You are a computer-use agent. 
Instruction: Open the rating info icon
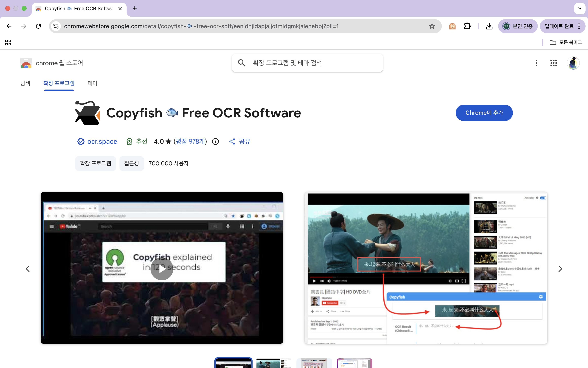[x=215, y=141]
